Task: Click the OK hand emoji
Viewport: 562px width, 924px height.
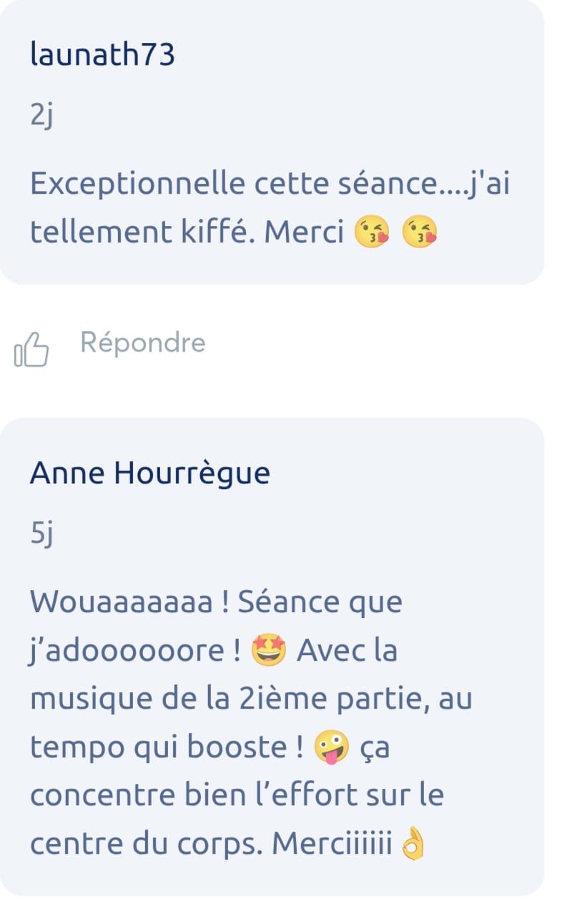Action: tap(413, 845)
